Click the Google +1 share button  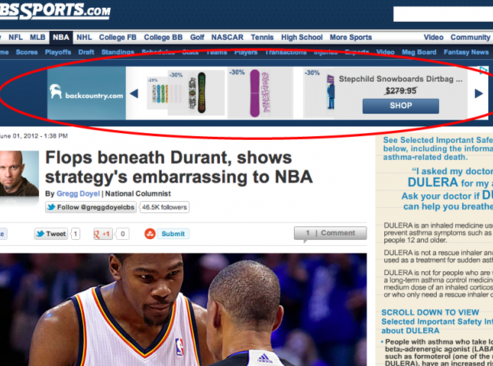[x=103, y=234]
